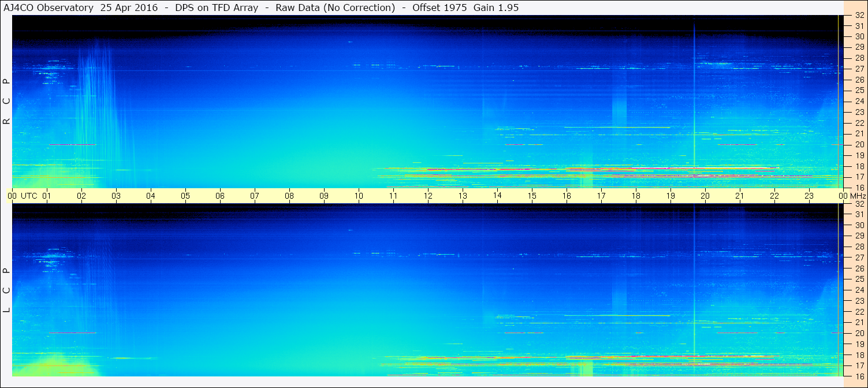Screen dimensions: 868x388
Task: Click the 09 hour mark on time axis
Action: click(x=324, y=196)
